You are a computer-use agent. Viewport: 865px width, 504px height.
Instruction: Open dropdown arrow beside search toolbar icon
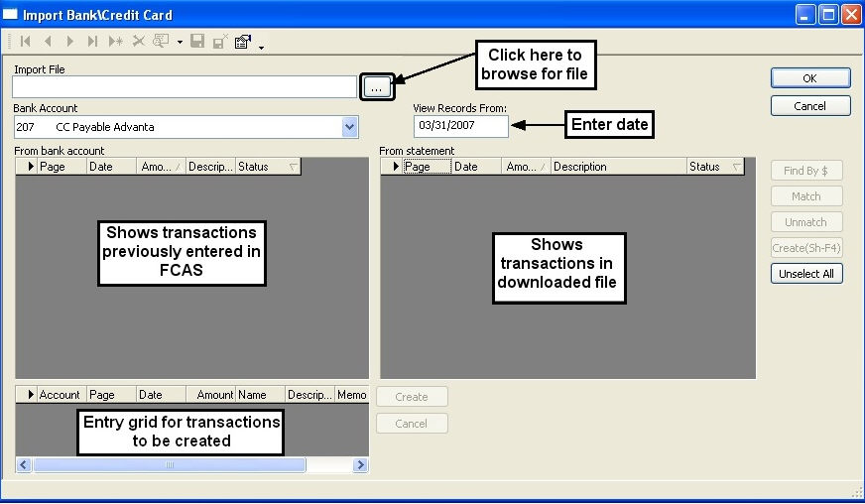tap(180, 42)
